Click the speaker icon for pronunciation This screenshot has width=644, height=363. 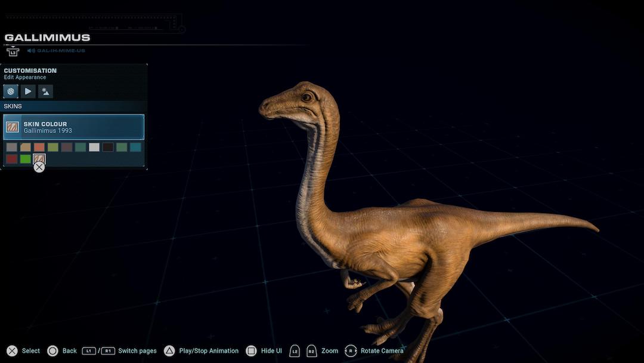(x=31, y=51)
